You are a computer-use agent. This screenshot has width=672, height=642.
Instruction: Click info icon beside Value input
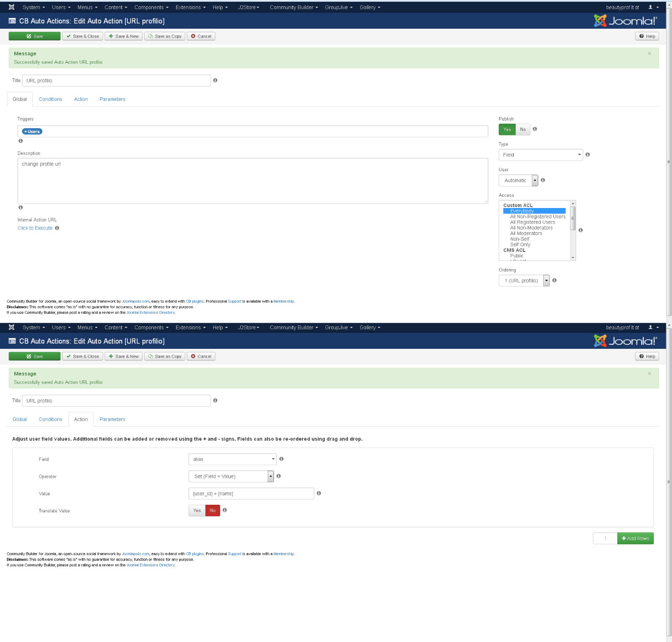[319, 493]
